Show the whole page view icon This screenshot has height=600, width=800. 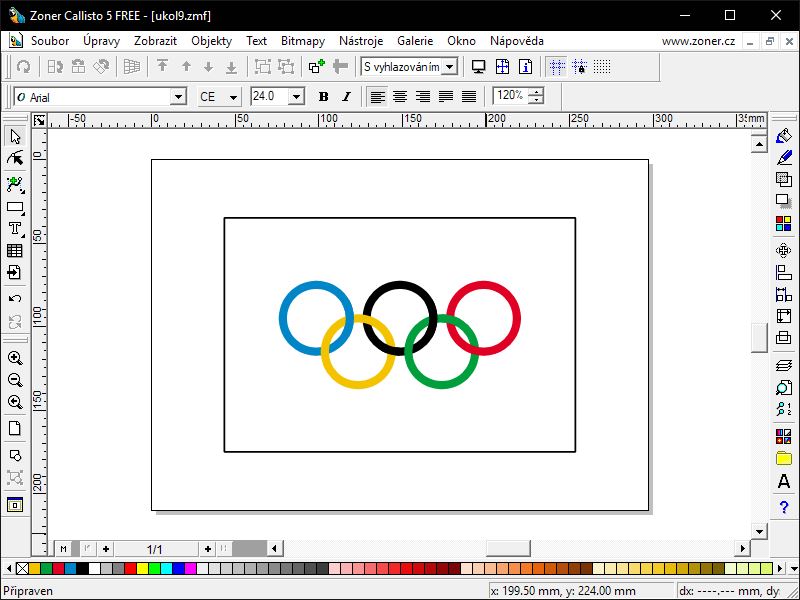point(15,428)
